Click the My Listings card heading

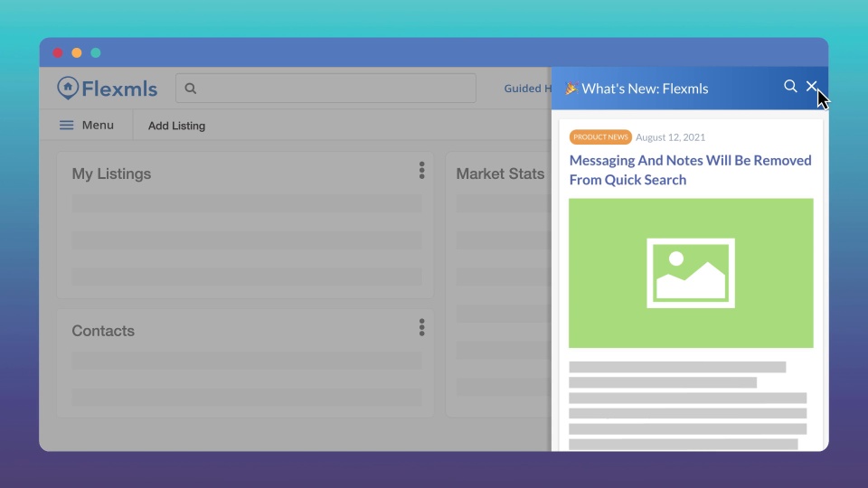click(111, 174)
